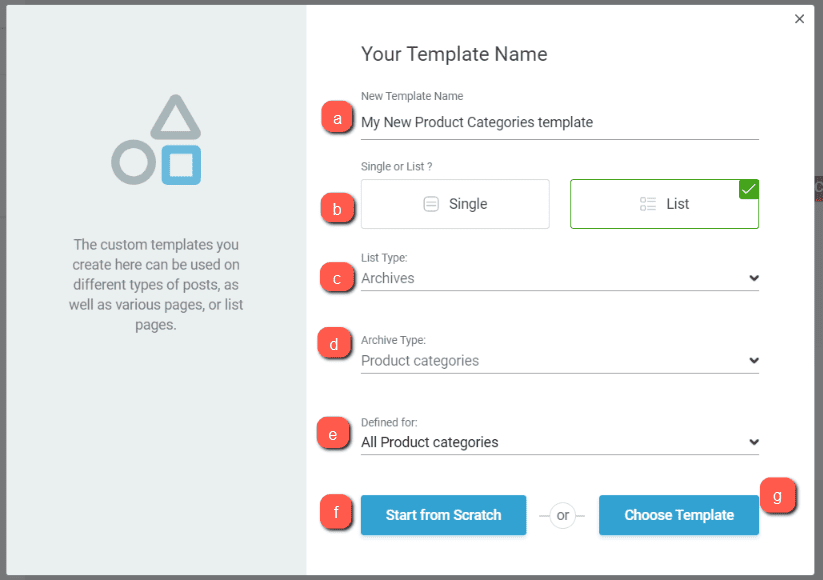Click the red 'a' annotation marker

(336, 119)
